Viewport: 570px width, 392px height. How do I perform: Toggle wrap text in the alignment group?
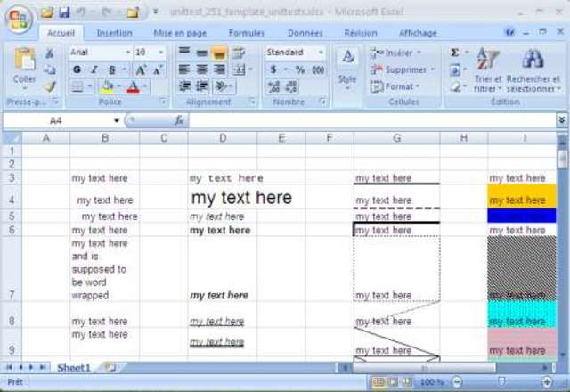click(239, 53)
